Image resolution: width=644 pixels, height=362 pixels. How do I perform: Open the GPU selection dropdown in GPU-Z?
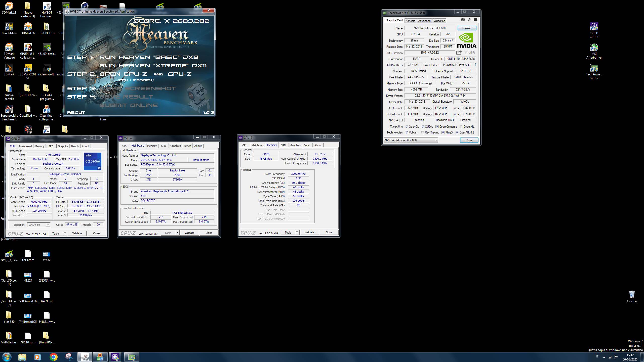tap(411, 140)
